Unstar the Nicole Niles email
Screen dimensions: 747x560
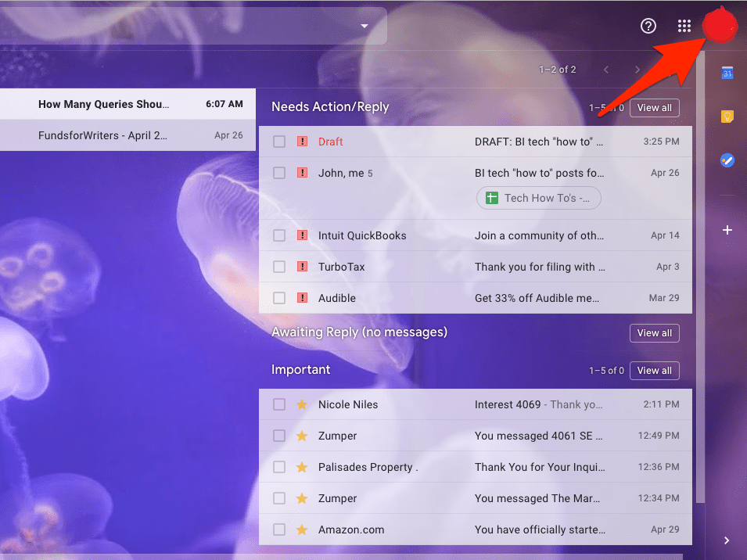[303, 404]
